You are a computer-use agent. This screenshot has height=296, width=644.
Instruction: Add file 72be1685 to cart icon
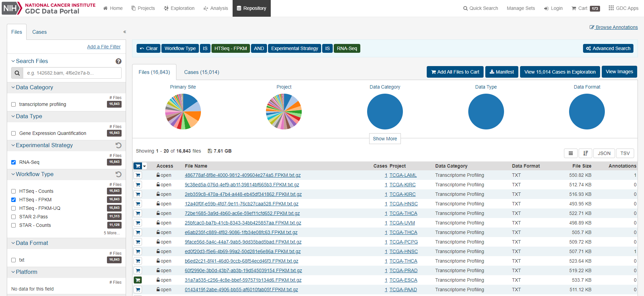click(x=138, y=213)
